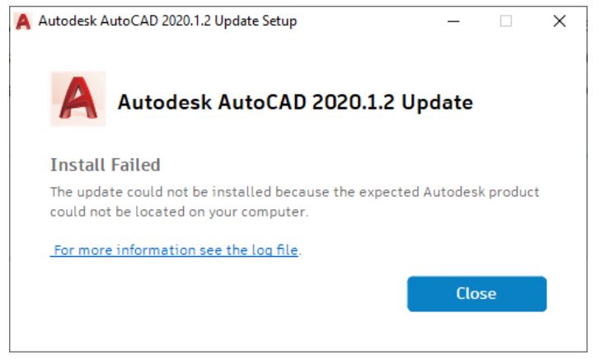600x364 pixels.
Task: Close the dialog with the X button
Action: click(560, 21)
